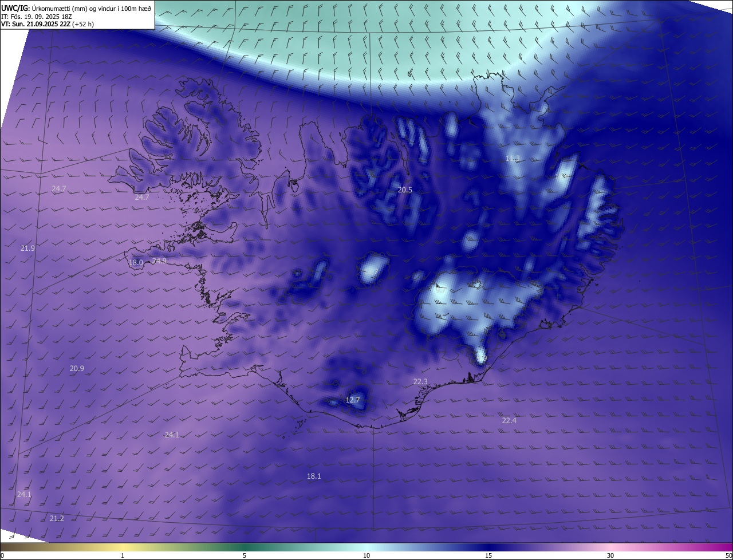Image resolution: width=733 pixels, height=560 pixels.
Task: Click the valid time line 'VT: Sun. 21.09.2025 22Z'
Action: [x=36, y=25]
